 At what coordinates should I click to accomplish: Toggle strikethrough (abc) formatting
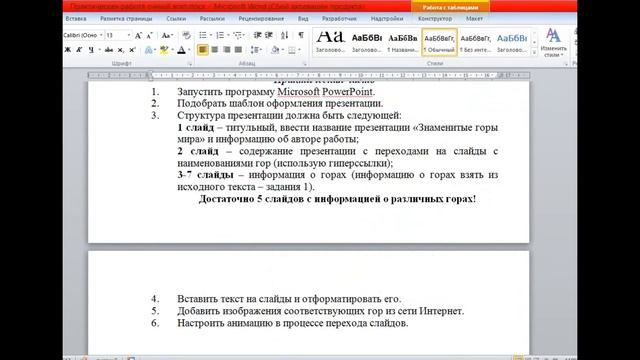(109, 50)
